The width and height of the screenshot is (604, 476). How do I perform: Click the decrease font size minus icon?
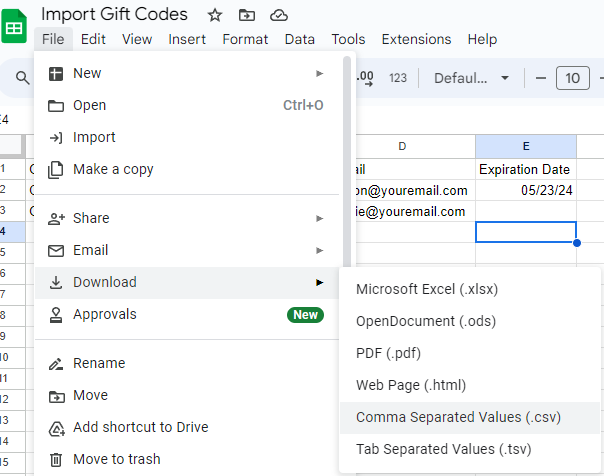point(541,78)
